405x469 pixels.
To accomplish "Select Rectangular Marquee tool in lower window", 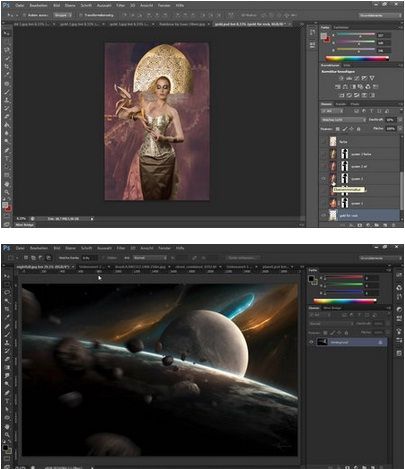I will point(7,284).
